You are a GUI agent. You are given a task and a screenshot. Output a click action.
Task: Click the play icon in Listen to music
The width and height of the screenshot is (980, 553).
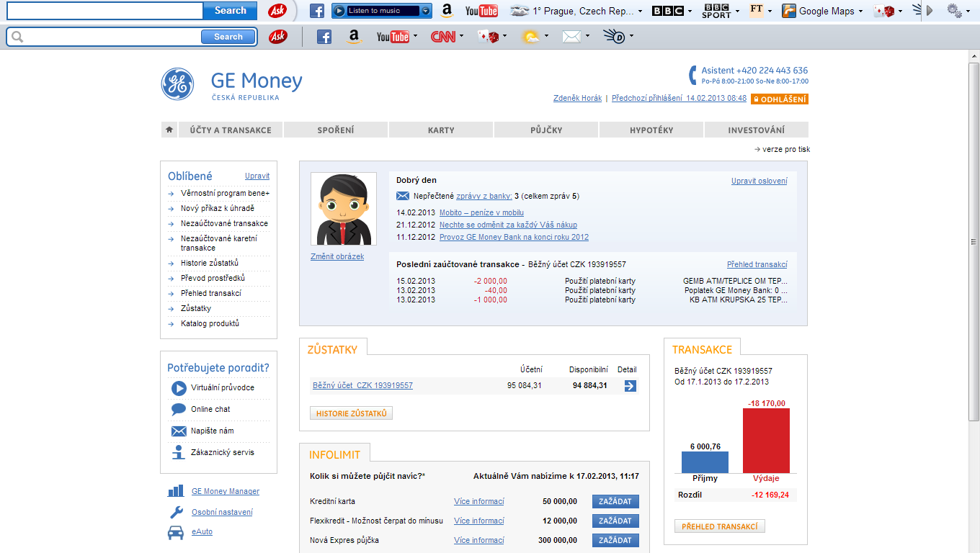[x=339, y=11]
